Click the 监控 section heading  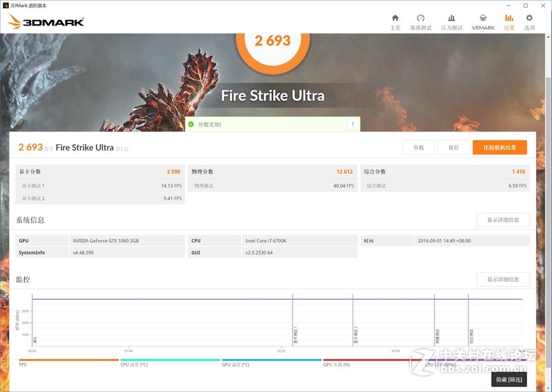tap(23, 280)
